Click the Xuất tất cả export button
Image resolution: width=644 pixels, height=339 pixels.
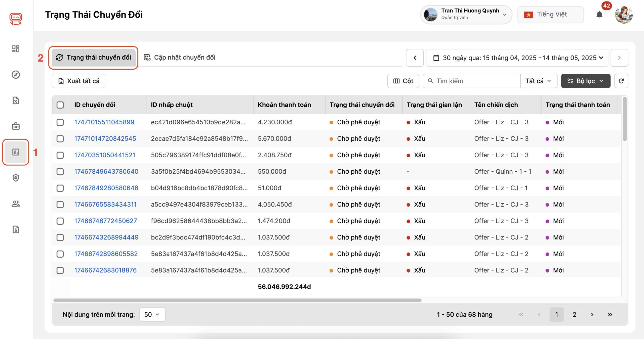tap(78, 81)
